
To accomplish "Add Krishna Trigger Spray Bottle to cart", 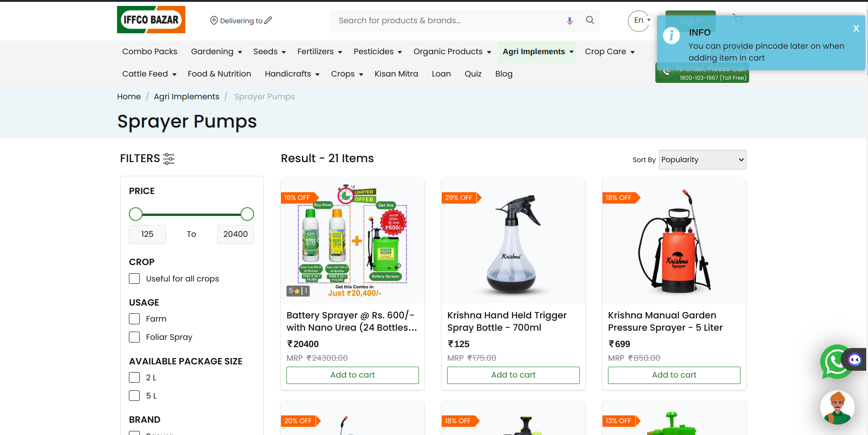I will (513, 375).
